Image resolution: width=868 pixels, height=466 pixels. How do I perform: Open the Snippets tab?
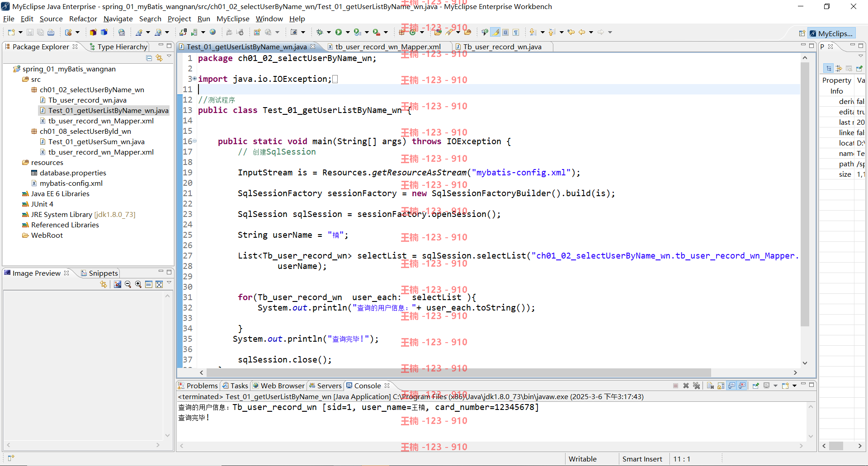[x=99, y=273]
